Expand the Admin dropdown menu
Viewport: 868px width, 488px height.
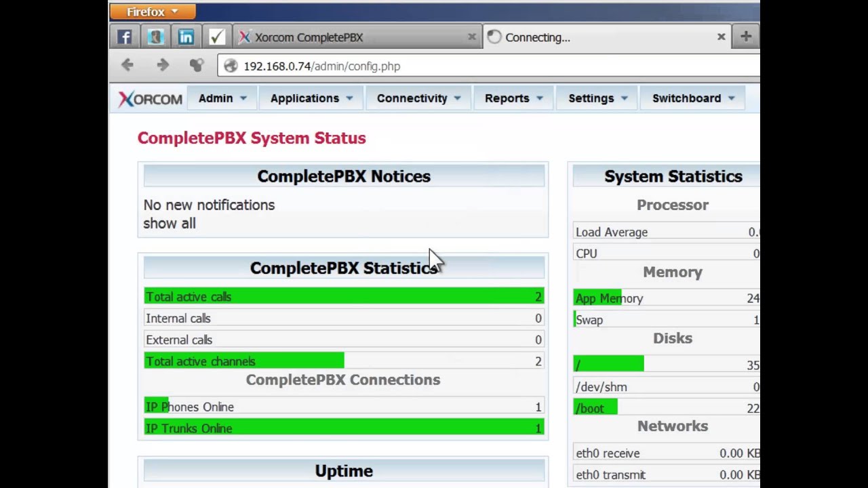coord(222,98)
